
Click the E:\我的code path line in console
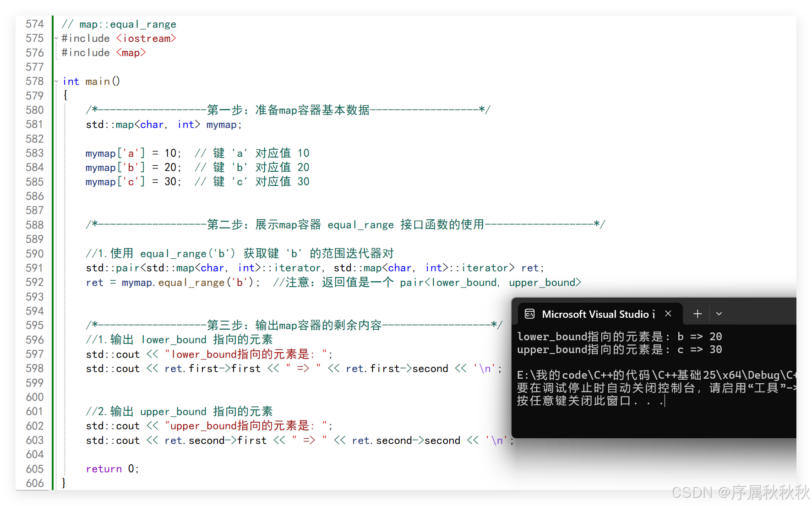656,375
